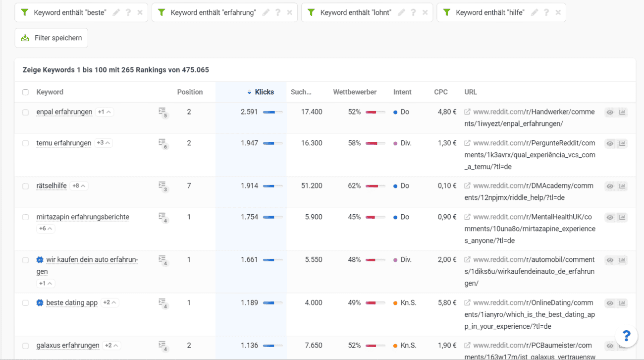This screenshot has width=644, height=360.
Task: Click badge icon next to beste dating app
Action: pos(40,302)
